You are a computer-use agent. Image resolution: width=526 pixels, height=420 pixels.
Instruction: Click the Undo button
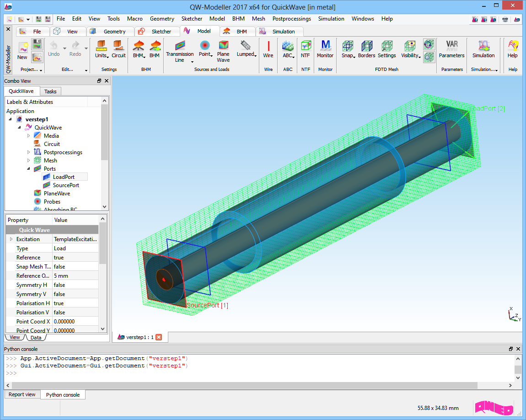tap(54, 49)
